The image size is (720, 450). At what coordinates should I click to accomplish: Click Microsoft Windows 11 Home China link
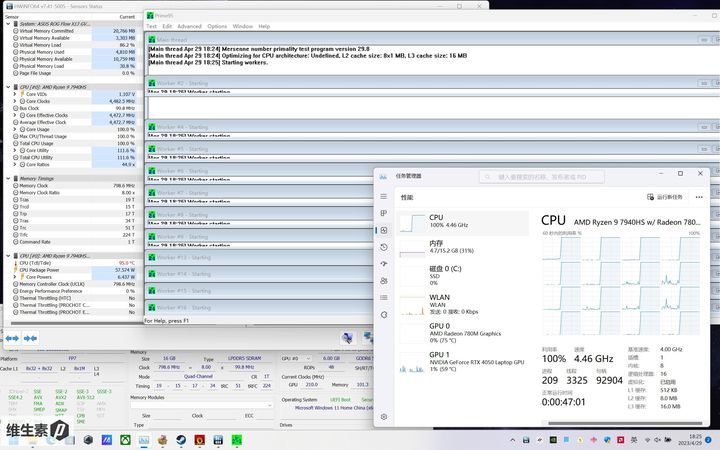(x=334, y=408)
